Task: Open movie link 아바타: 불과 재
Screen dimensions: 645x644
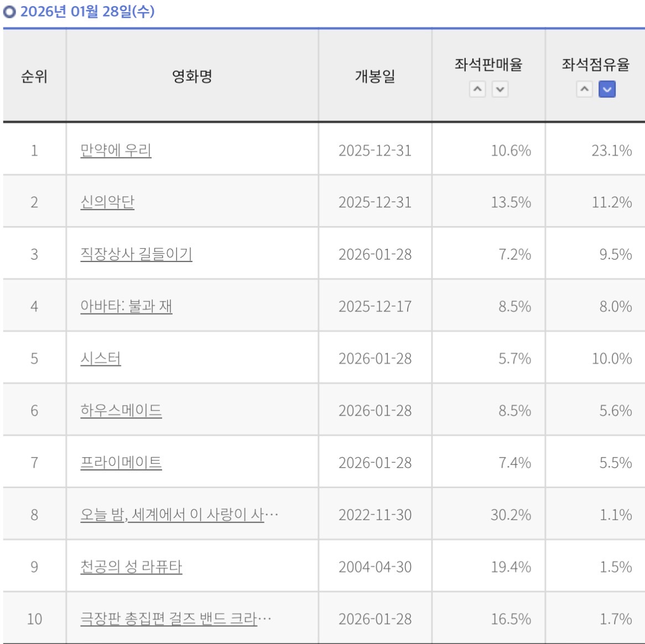Action: [126, 306]
